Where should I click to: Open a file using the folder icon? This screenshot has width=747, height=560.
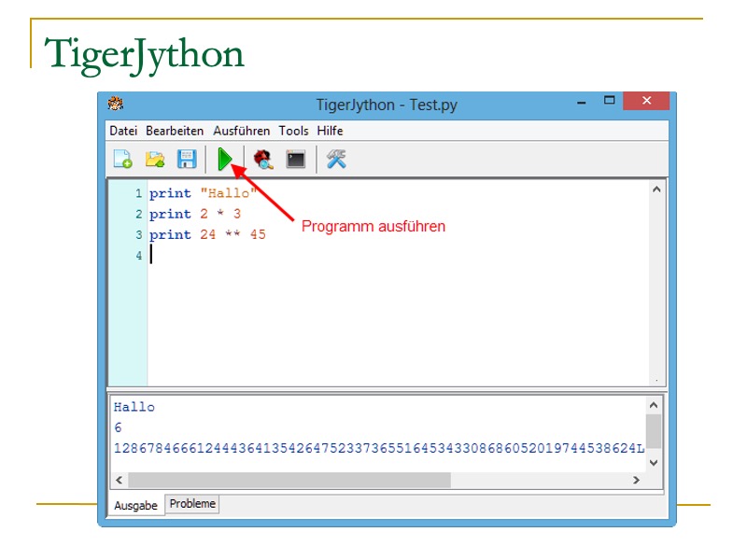(155, 159)
